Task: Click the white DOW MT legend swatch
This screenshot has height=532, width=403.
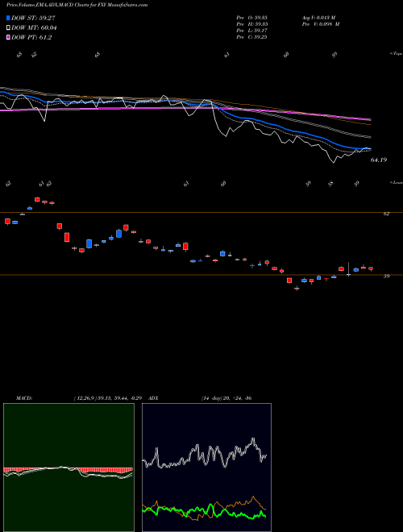Action: coord(9,28)
